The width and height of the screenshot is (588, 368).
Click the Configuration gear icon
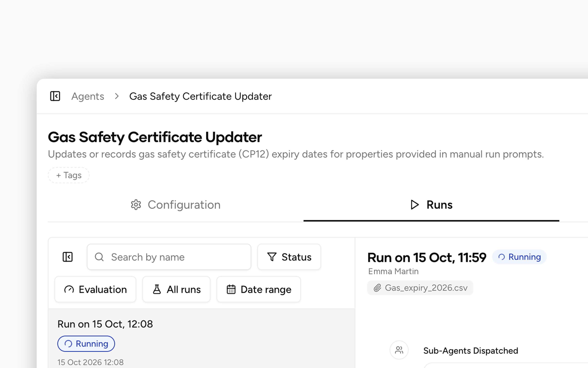coord(136,205)
